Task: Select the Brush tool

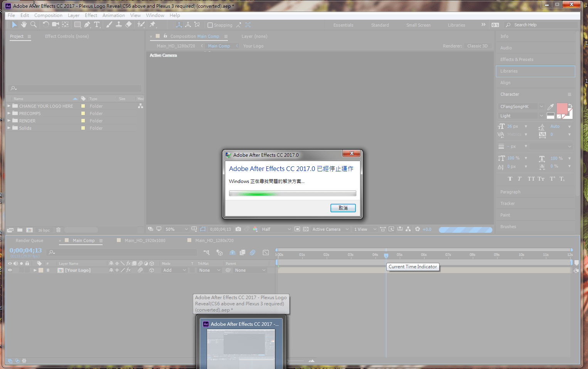Action: [x=109, y=25]
